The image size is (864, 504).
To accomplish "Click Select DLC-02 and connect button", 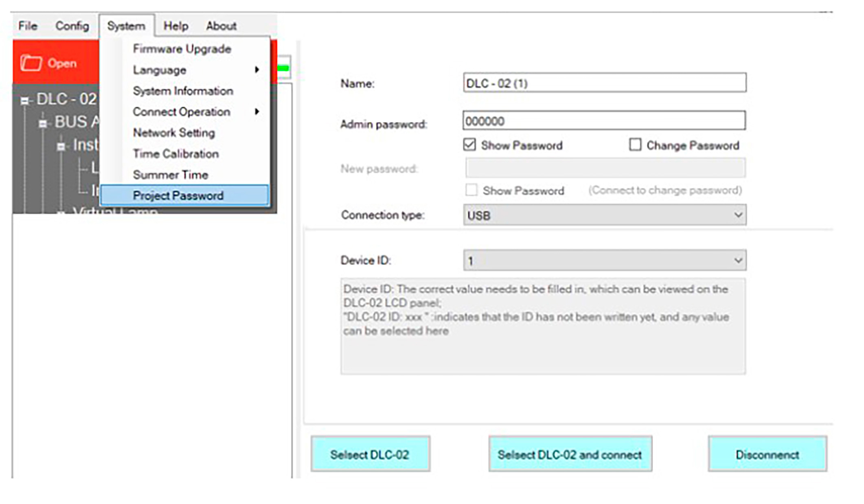I will (570, 454).
